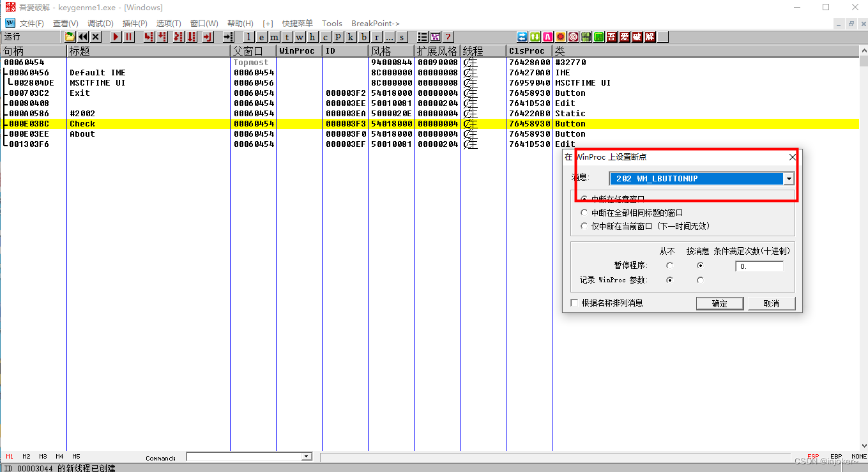
Task: Click the list options toolbar icon
Action: [422, 37]
